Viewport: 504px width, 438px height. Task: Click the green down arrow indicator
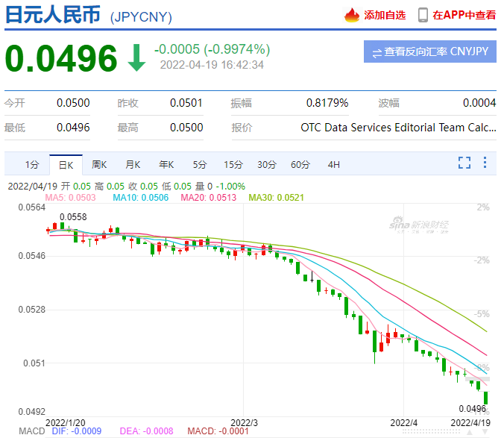136,57
